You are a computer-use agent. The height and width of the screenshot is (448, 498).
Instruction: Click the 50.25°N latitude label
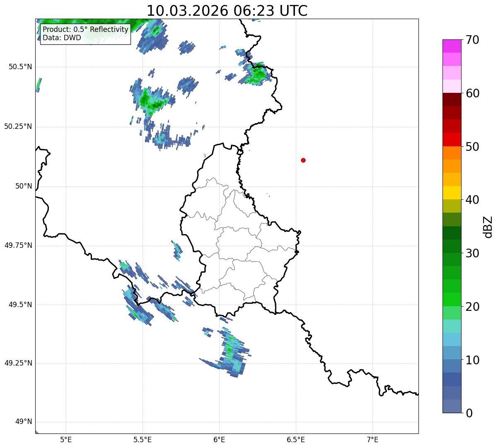click(x=18, y=126)
